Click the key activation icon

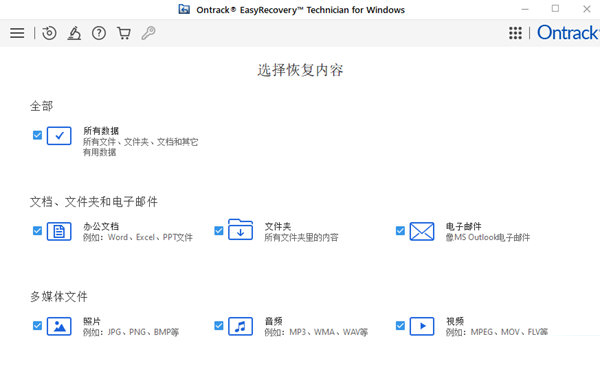(x=148, y=33)
